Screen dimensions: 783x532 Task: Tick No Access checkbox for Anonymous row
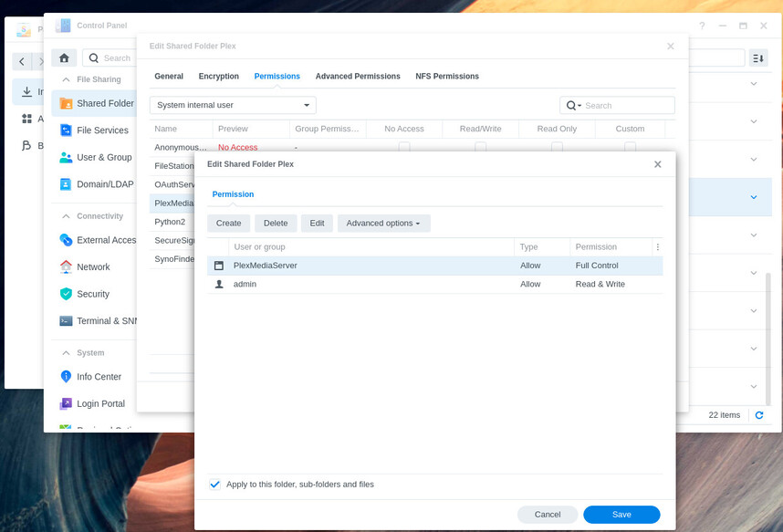pos(404,147)
